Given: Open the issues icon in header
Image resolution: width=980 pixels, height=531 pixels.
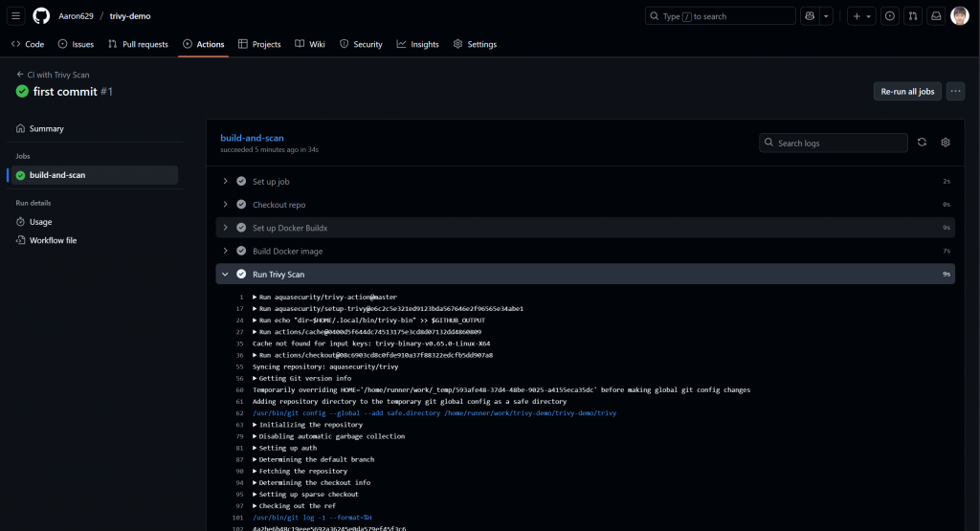Looking at the screenshot, I should [890, 16].
